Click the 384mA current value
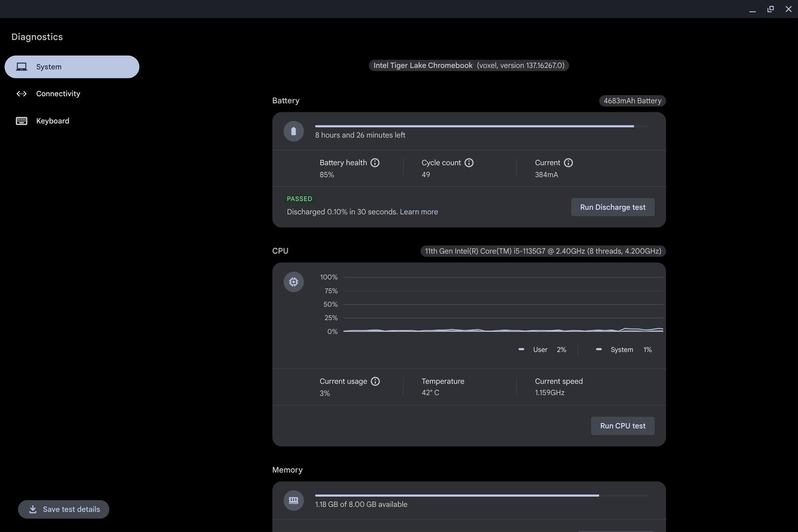The height and width of the screenshot is (532, 798). point(546,175)
